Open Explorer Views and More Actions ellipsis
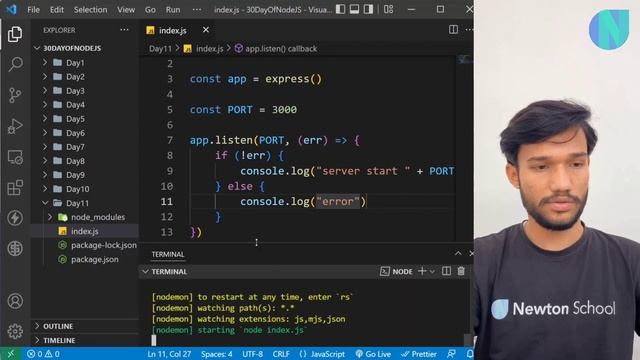Viewport: 640px width, 360px height. (124, 30)
